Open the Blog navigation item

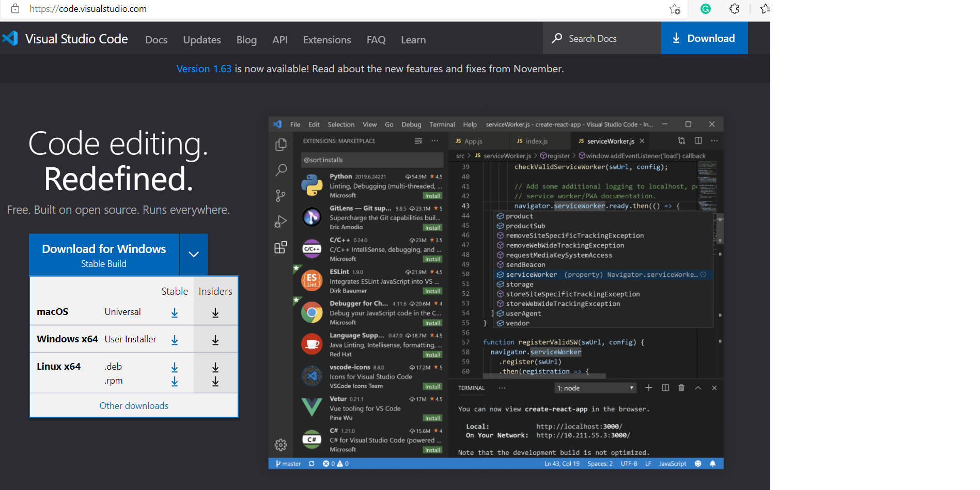pyautogui.click(x=246, y=40)
